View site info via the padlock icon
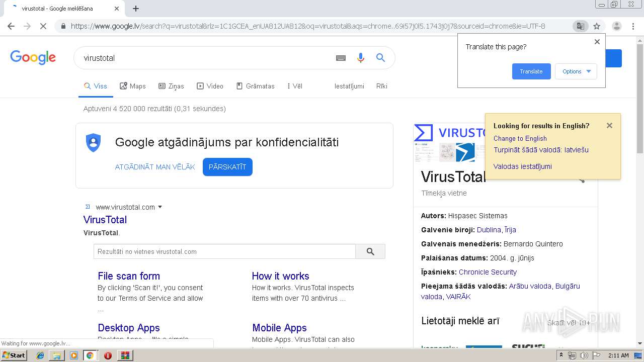The height and width of the screenshot is (362, 644). [x=63, y=26]
